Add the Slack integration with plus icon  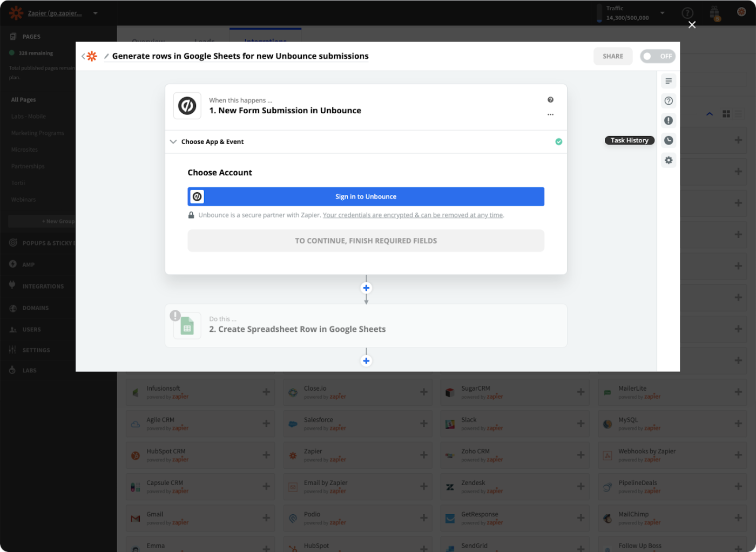[x=581, y=424]
